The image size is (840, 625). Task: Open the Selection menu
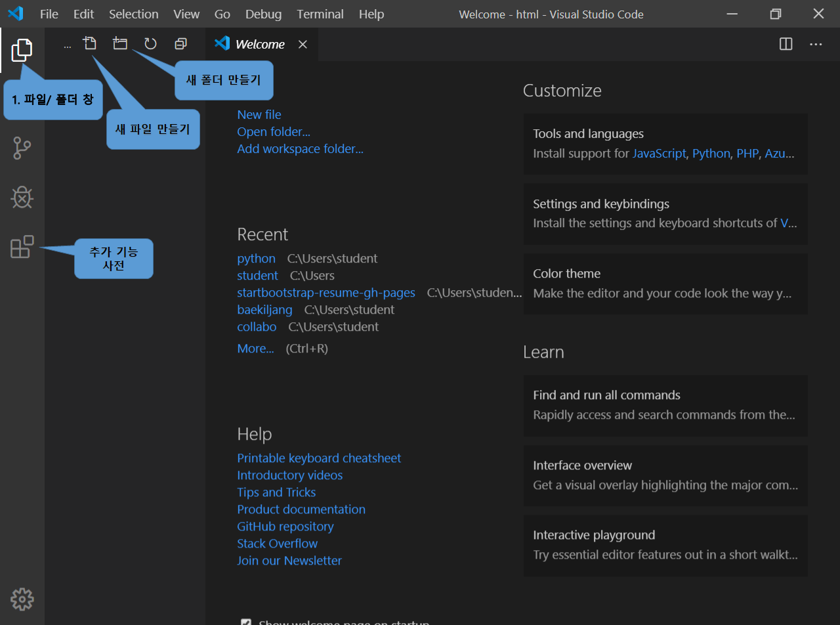[x=133, y=14]
